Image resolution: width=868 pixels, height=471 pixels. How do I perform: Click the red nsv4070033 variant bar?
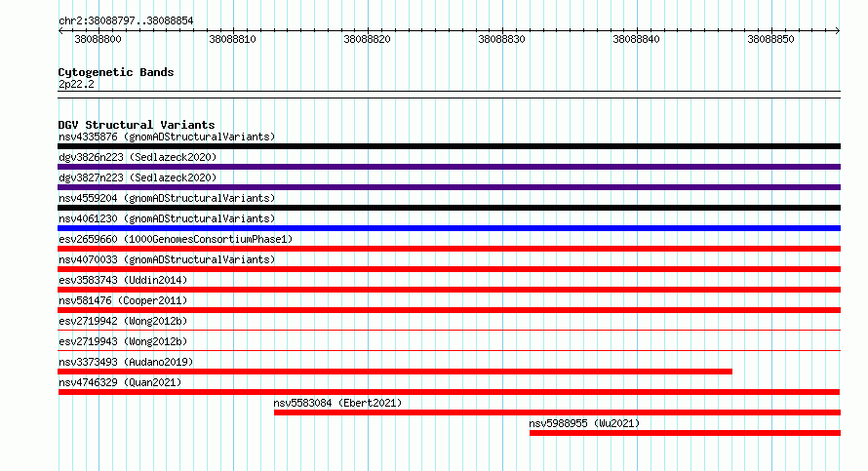(449, 269)
